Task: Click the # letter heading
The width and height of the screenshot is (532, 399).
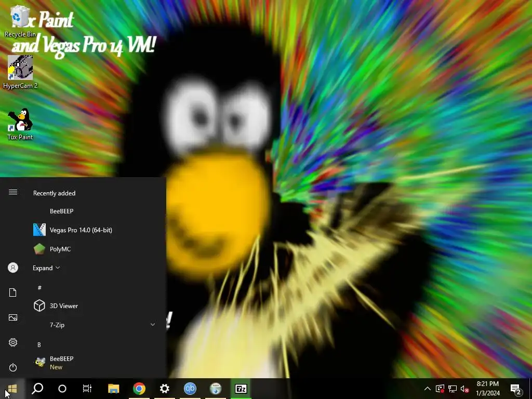Action: tap(39, 288)
